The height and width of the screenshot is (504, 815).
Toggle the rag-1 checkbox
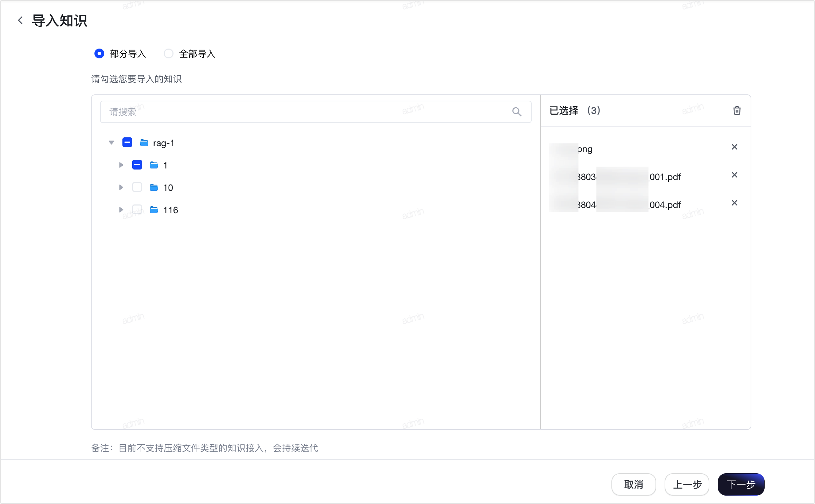click(127, 143)
